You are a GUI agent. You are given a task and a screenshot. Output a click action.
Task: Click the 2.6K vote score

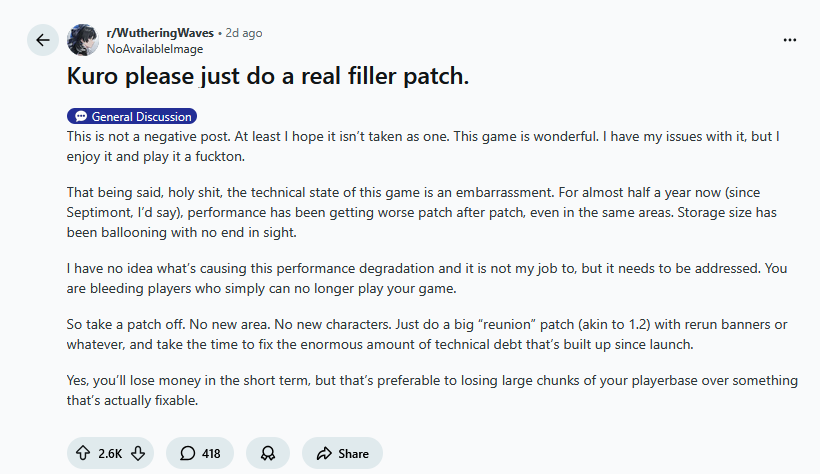coord(110,453)
